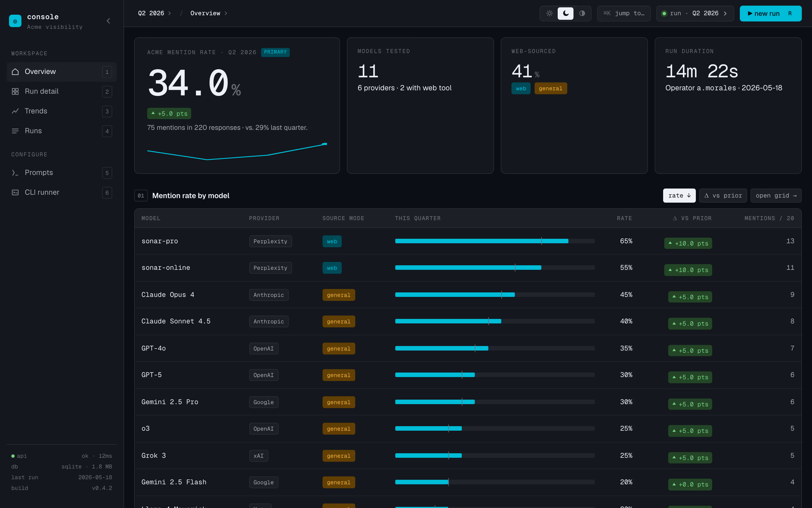Click the Claude Opus 4 rate bar
The width and height of the screenshot is (812, 508).
pos(495,295)
